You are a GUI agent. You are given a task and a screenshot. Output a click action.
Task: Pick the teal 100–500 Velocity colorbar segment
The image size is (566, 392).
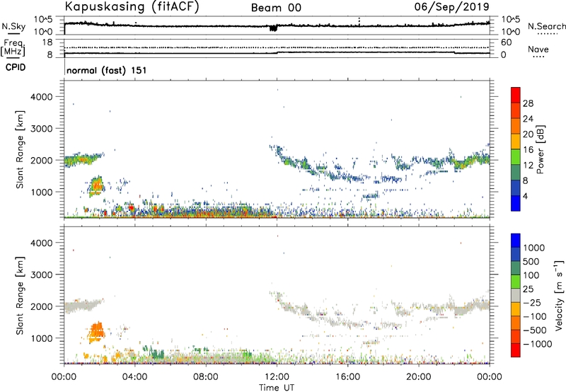pos(516,268)
